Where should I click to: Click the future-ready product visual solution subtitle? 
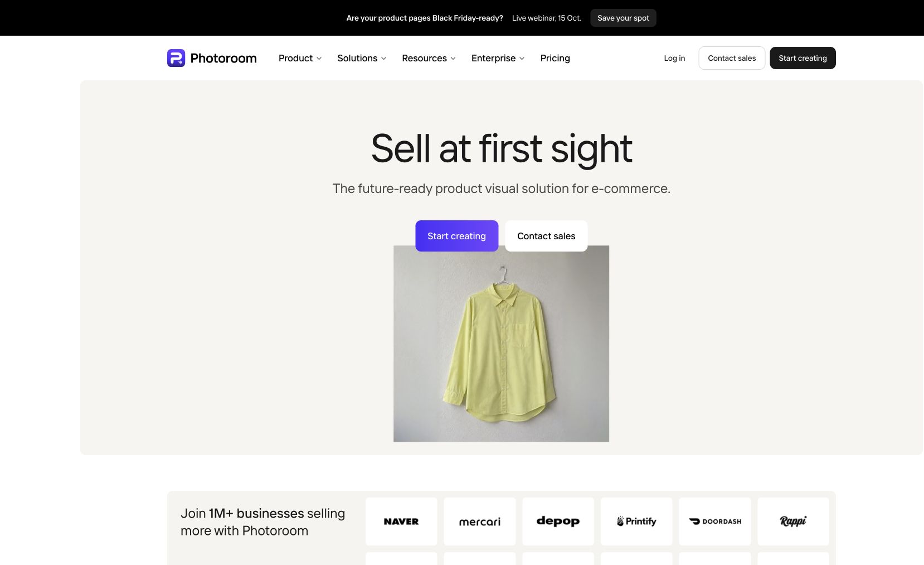tap(502, 189)
